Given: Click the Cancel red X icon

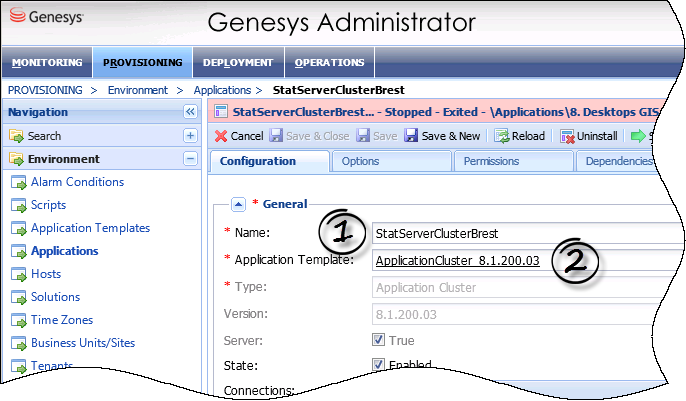Looking at the screenshot, I should (221, 136).
